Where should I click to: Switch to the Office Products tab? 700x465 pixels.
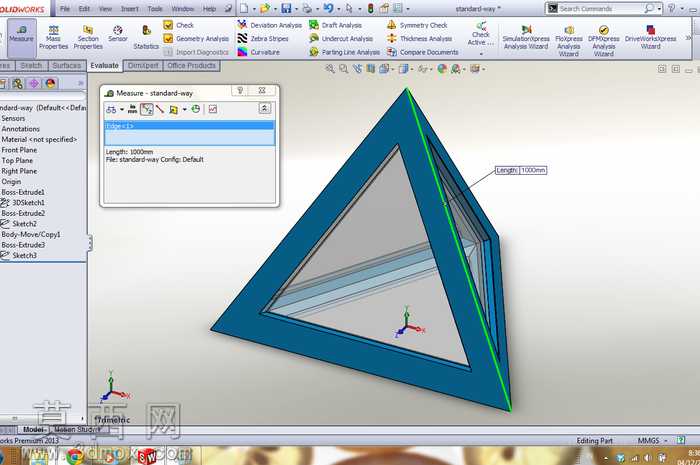192,66
